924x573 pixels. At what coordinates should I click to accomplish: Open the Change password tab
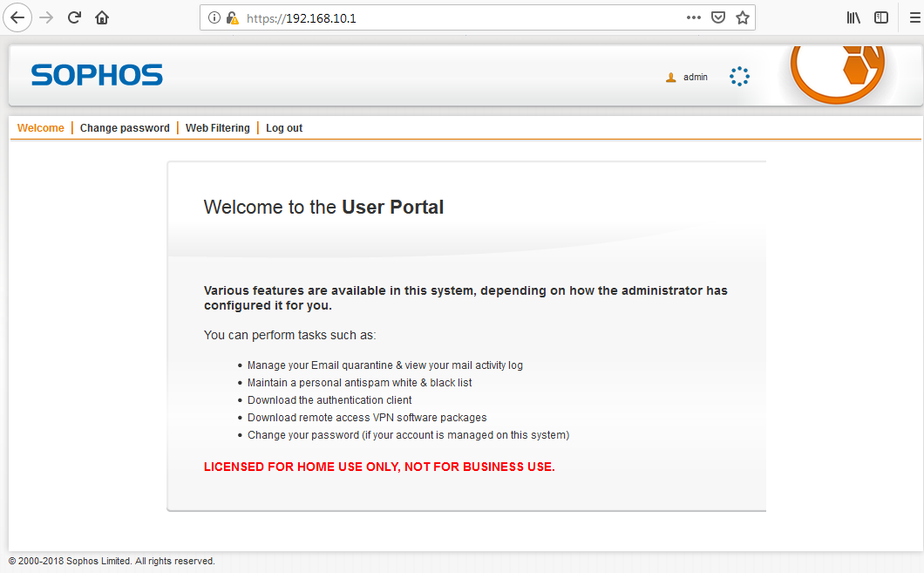point(125,128)
